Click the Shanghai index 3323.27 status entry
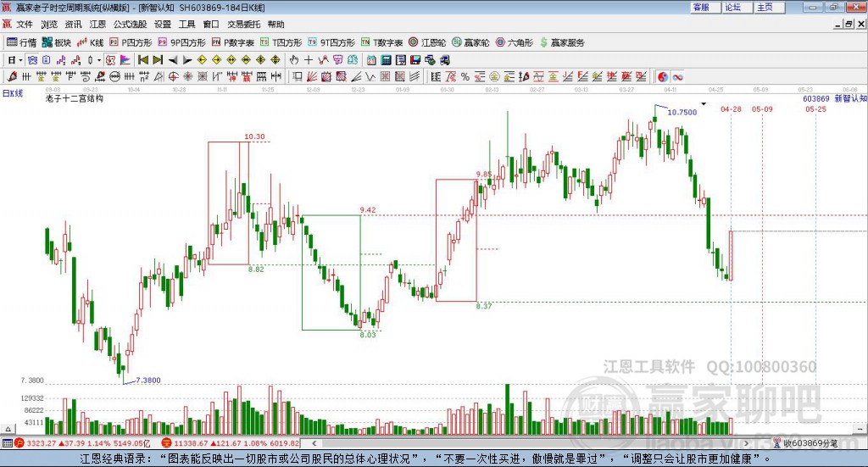The image size is (868, 467). pyautogui.click(x=83, y=443)
